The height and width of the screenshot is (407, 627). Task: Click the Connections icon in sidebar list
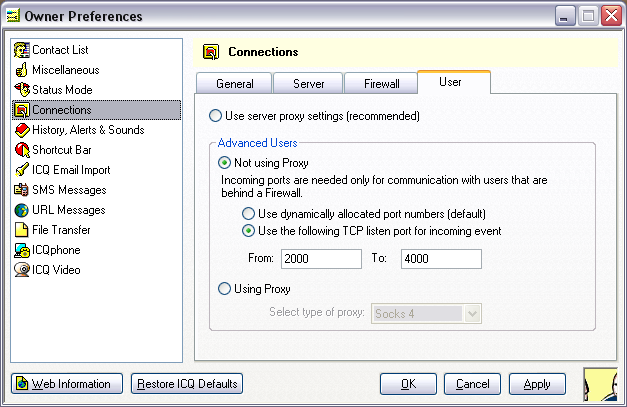[22, 110]
